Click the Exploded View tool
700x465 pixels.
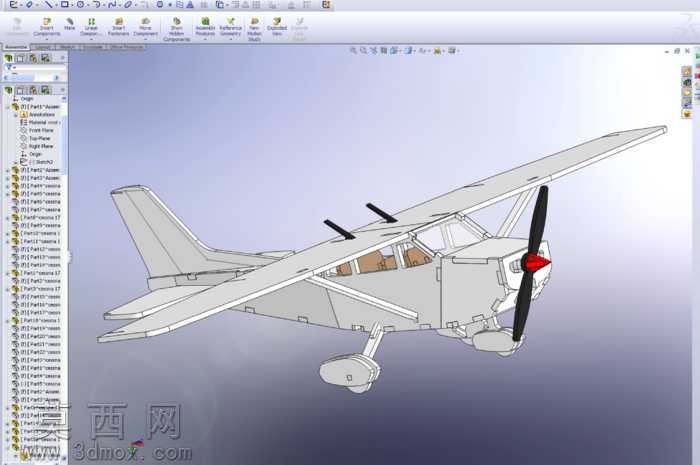[277, 27]
